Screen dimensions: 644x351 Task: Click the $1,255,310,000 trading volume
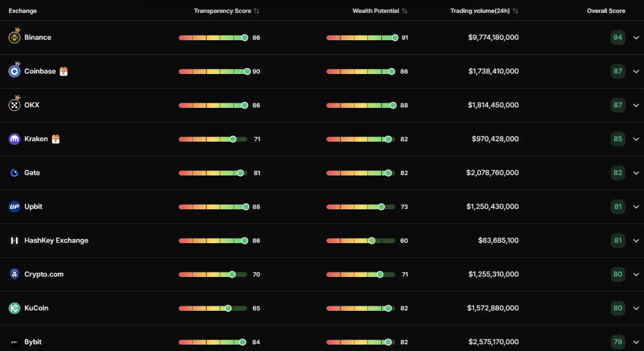tap(493, 274)
